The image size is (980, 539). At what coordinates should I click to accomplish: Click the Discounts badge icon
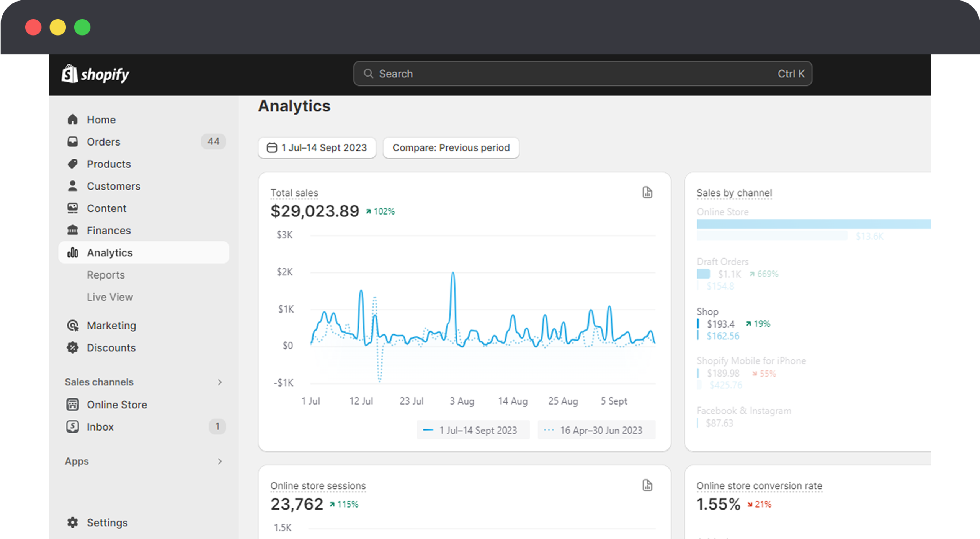coord(72,348)
